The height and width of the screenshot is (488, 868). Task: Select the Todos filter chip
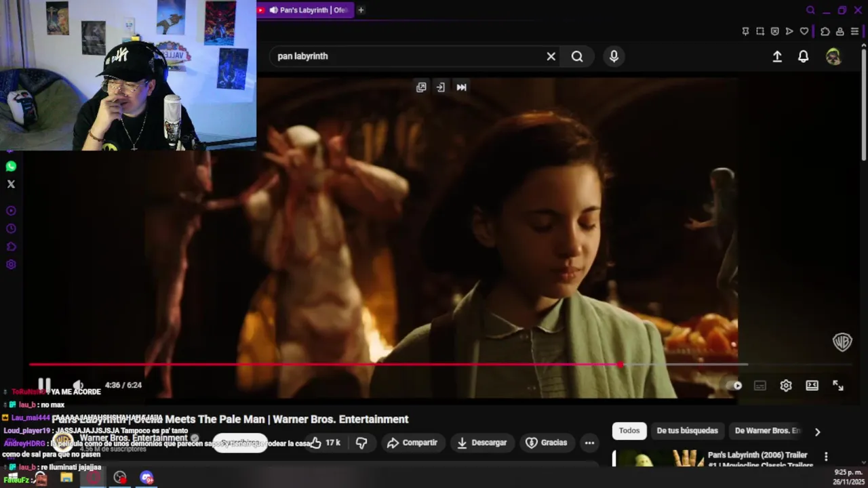[x=629, y=430]
